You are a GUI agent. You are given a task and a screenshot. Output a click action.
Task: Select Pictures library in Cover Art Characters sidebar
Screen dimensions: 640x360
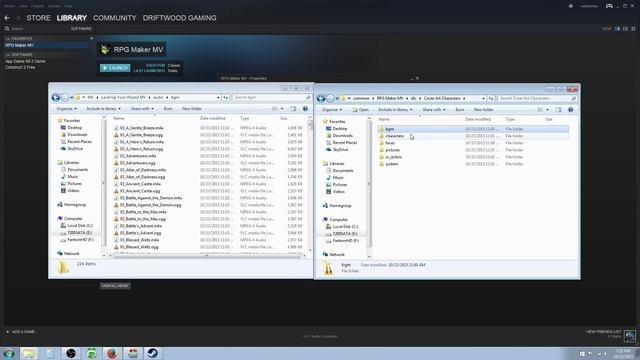tap(336, 184)
